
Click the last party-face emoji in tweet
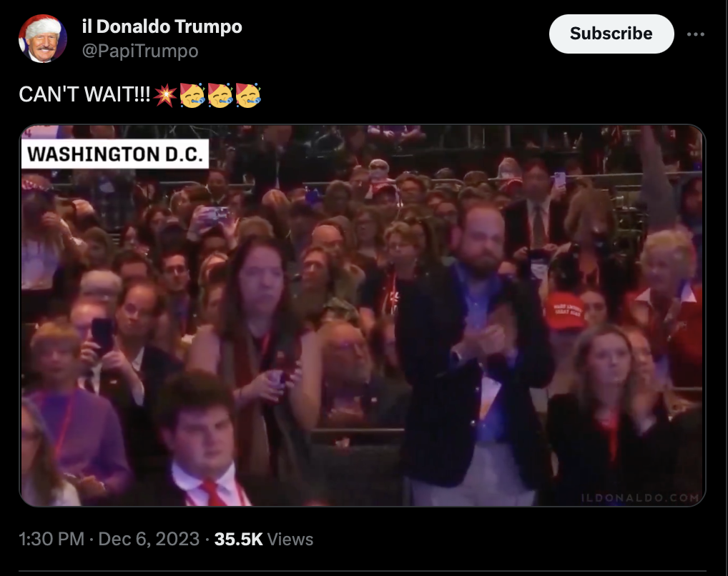tap(248, 95)
